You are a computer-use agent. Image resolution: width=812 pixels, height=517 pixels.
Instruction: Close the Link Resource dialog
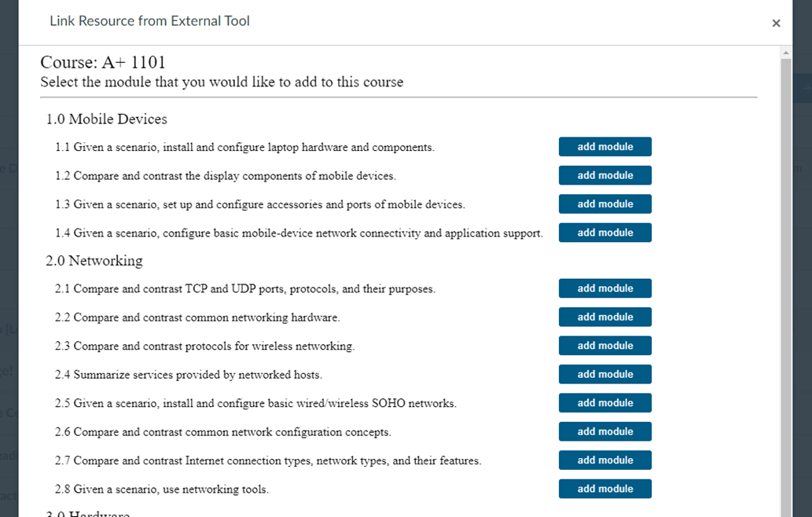(776, 23)
